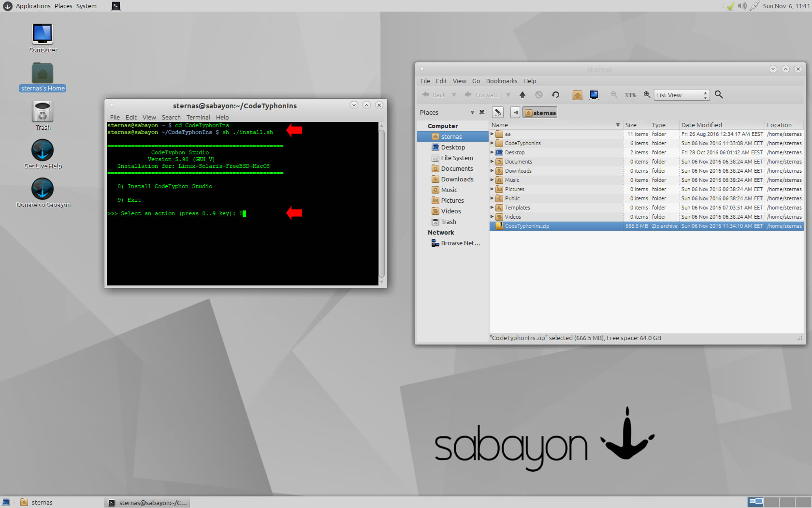812x508 pixels.
Task: Select the Public folder row
Action: point(647,198)
